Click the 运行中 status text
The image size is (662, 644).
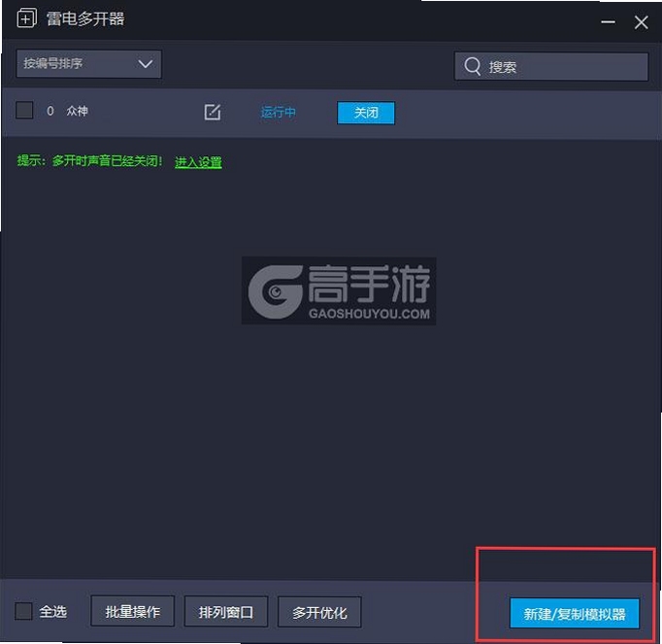coord(279,113)
